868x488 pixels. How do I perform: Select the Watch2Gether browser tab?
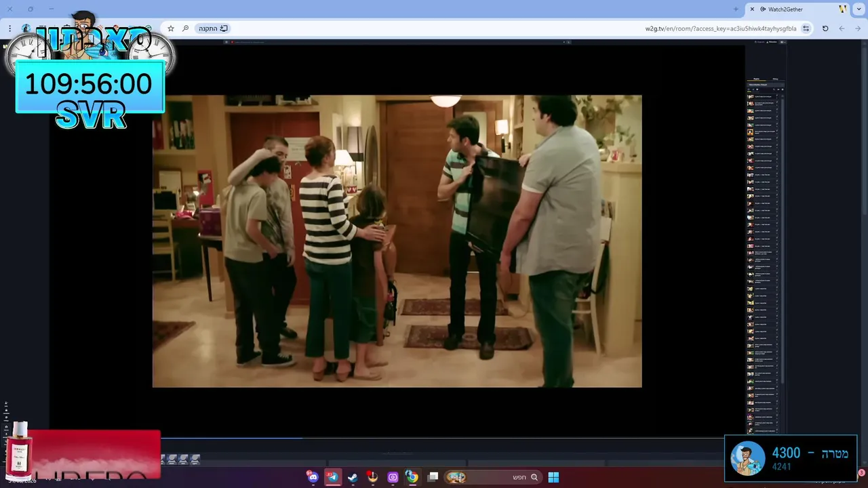pyautogui.click(x=798, y=9)
